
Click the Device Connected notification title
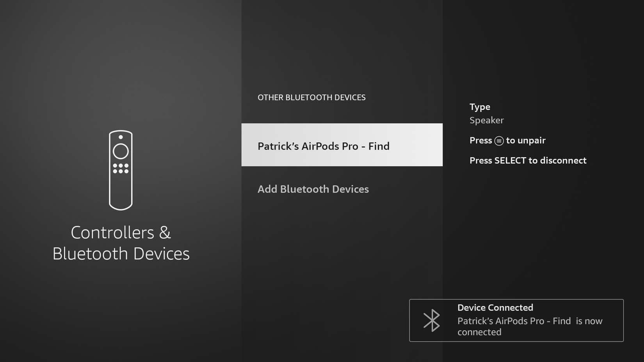click(495, 308)
